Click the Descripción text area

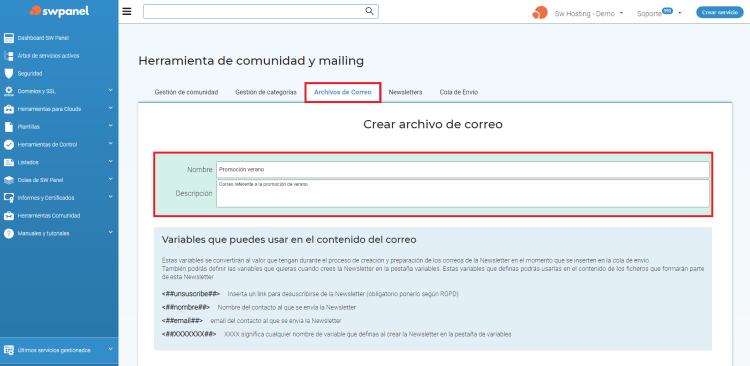(463, 193)
